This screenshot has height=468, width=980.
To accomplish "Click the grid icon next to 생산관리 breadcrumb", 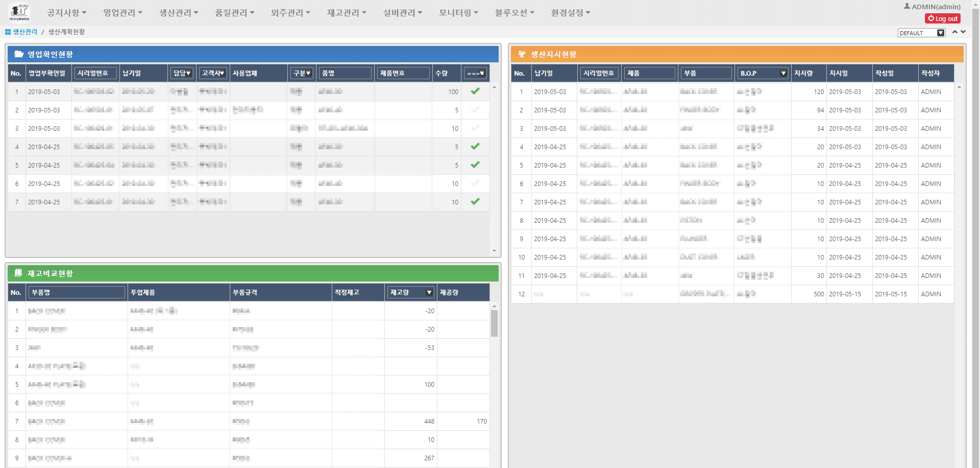I will (x=8, y=32).
